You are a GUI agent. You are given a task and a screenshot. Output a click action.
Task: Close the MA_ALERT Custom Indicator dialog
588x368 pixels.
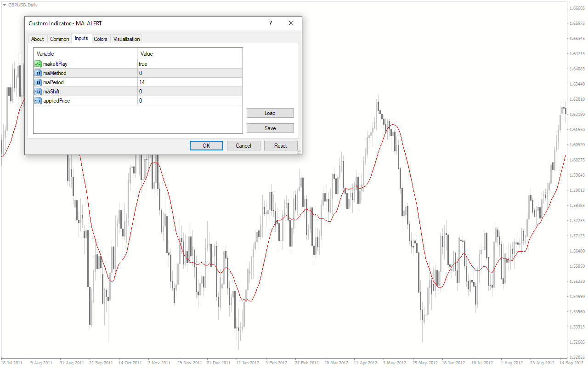tap(291, 23)
